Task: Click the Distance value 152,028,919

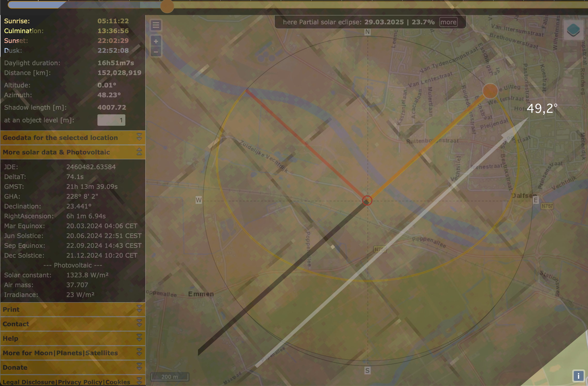Action: pos(119,73)
